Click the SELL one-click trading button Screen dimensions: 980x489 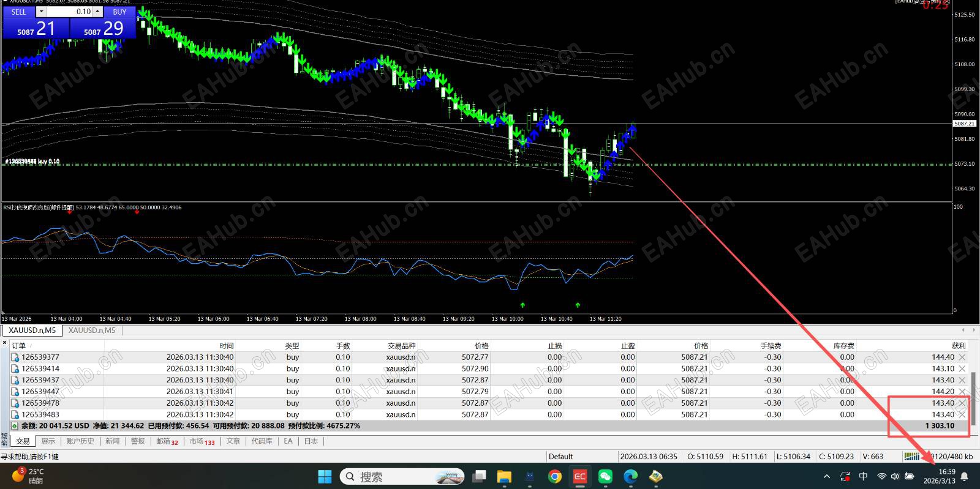click(19, 12)
